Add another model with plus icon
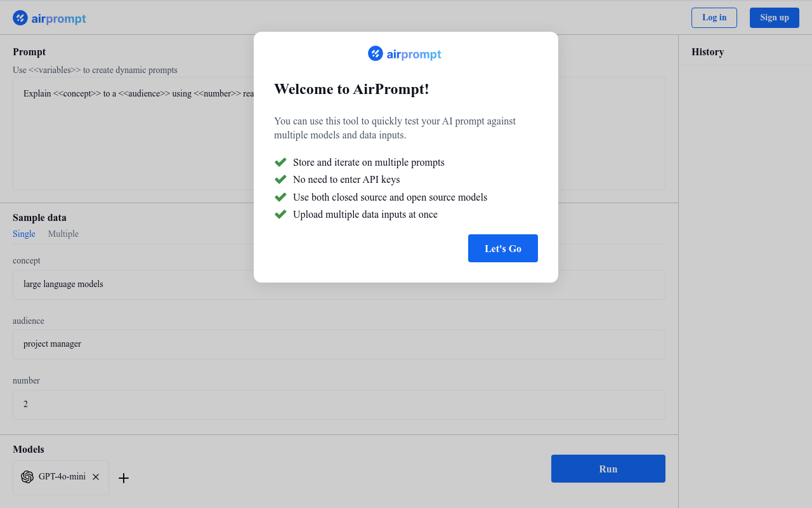 point(124,478)
